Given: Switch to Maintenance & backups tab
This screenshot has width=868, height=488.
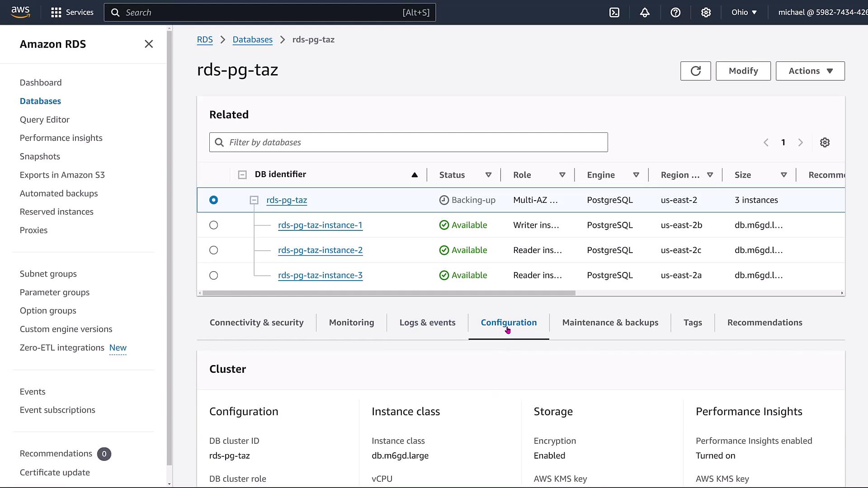Looking at the screenshot, I should coord(610,323).
